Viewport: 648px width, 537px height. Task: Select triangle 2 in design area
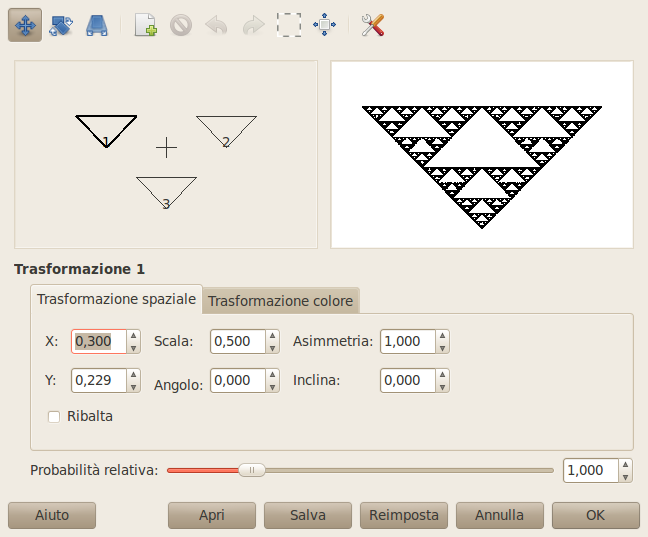(226, 130)
